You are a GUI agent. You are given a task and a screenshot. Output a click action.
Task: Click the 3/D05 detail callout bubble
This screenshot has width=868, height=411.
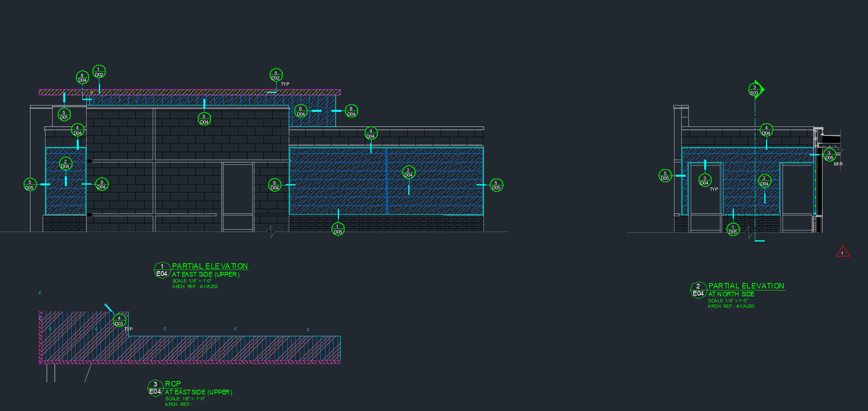tap(829, 155)
